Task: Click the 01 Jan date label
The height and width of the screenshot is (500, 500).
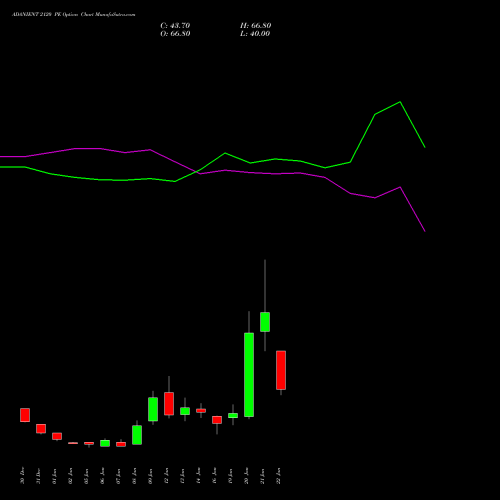Action: (x=54, y=476)
